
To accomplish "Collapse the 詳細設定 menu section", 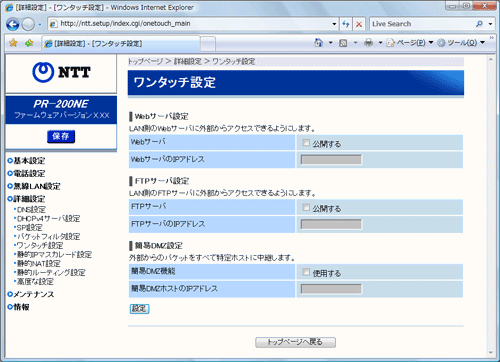I will click(x=27, y=199).
